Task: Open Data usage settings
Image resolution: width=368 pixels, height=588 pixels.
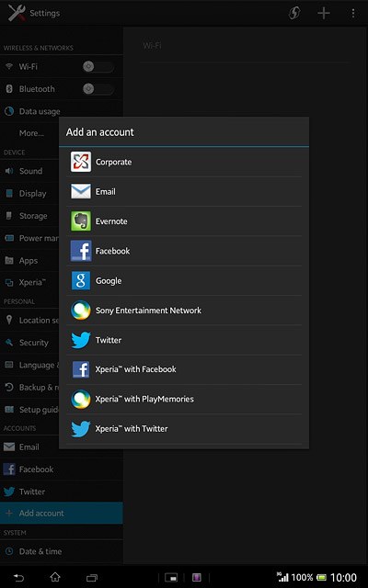Action: (62, 111)
